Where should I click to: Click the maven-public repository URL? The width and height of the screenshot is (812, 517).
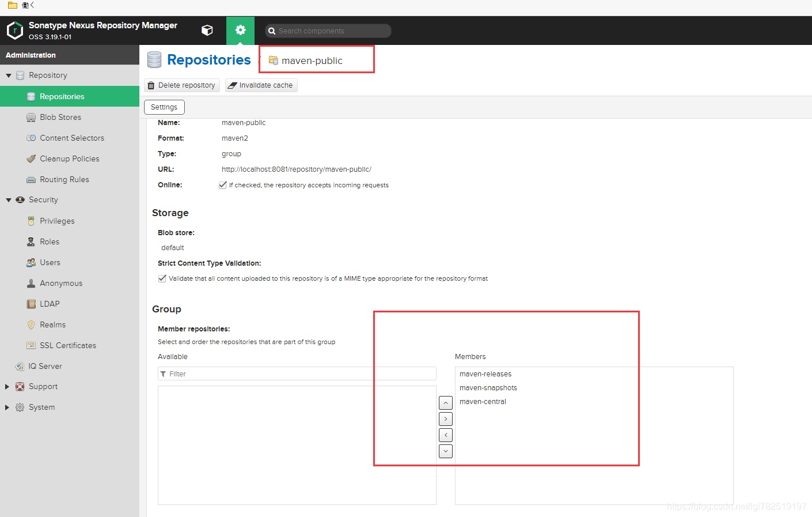click(297, 169)
